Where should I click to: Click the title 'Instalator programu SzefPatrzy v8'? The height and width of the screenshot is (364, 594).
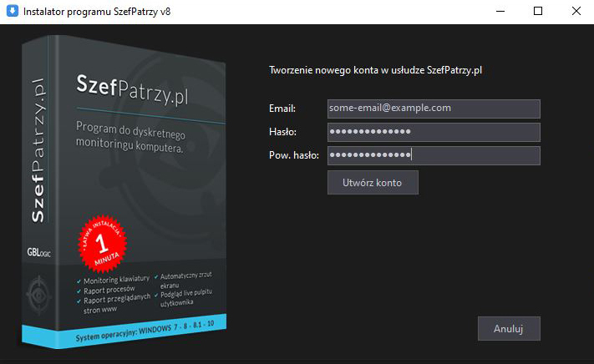[x=97, y=12]
